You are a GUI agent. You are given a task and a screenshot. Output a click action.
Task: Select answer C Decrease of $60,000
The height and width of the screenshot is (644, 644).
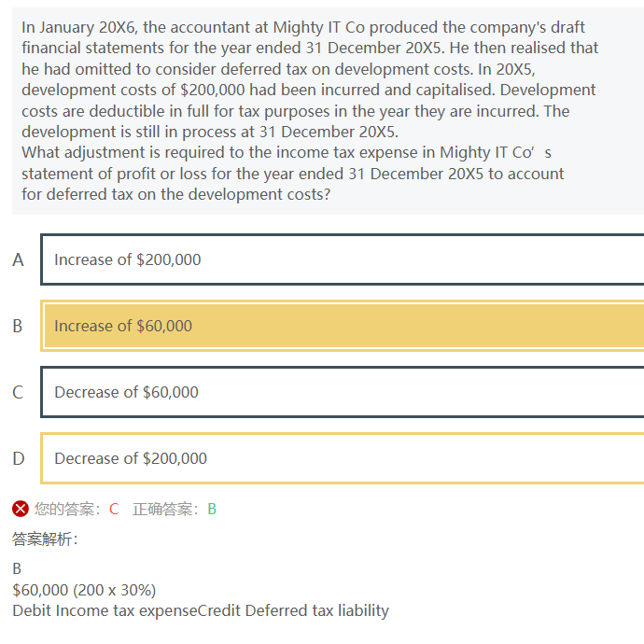(343, 392)
